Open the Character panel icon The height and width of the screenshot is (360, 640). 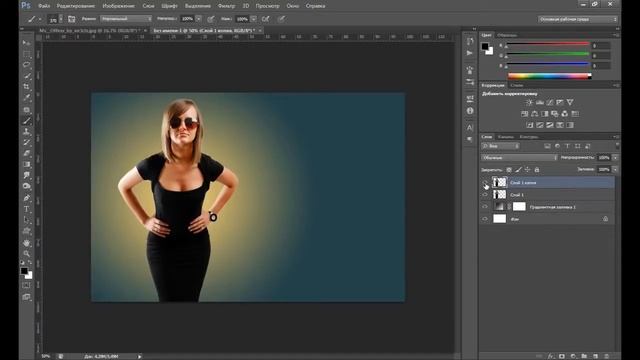tap(470, 127)
